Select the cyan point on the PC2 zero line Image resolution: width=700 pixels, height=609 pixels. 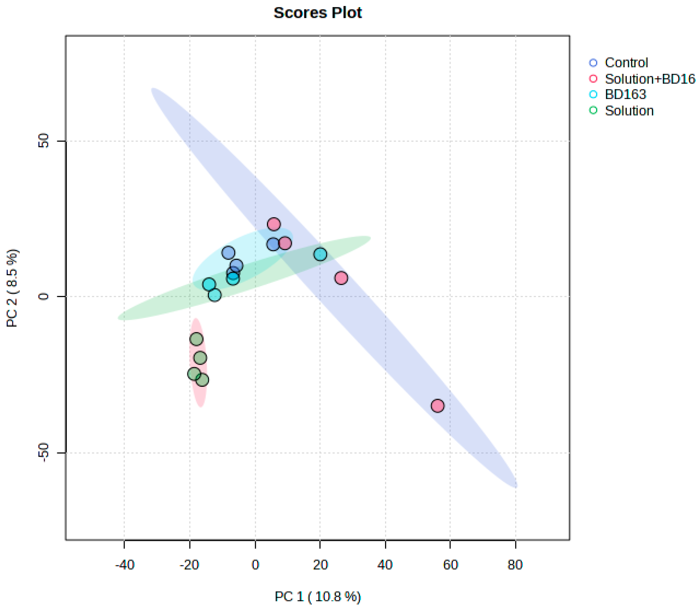(x=215, y=295)
